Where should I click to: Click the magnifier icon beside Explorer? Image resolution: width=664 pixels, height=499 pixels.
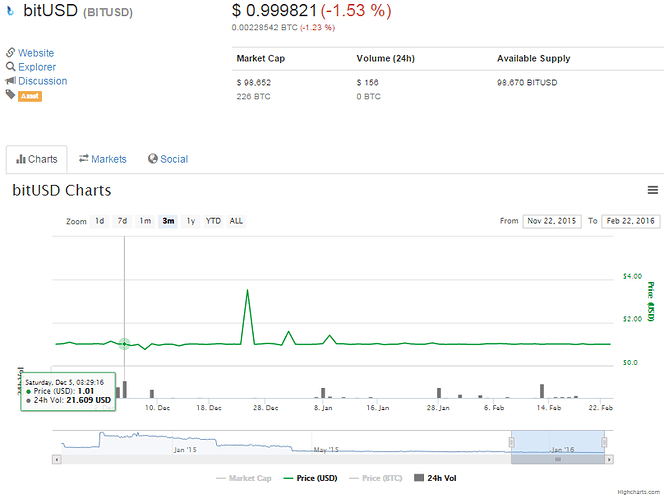click(x=11, y=67)
